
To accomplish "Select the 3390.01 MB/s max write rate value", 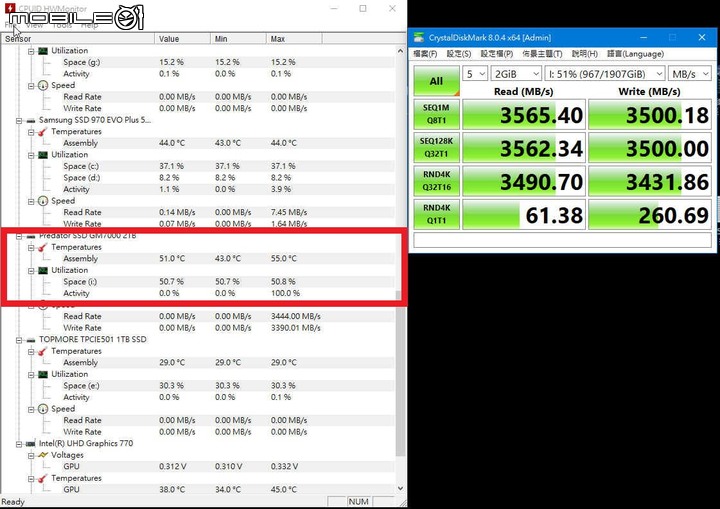I will 296,328.
